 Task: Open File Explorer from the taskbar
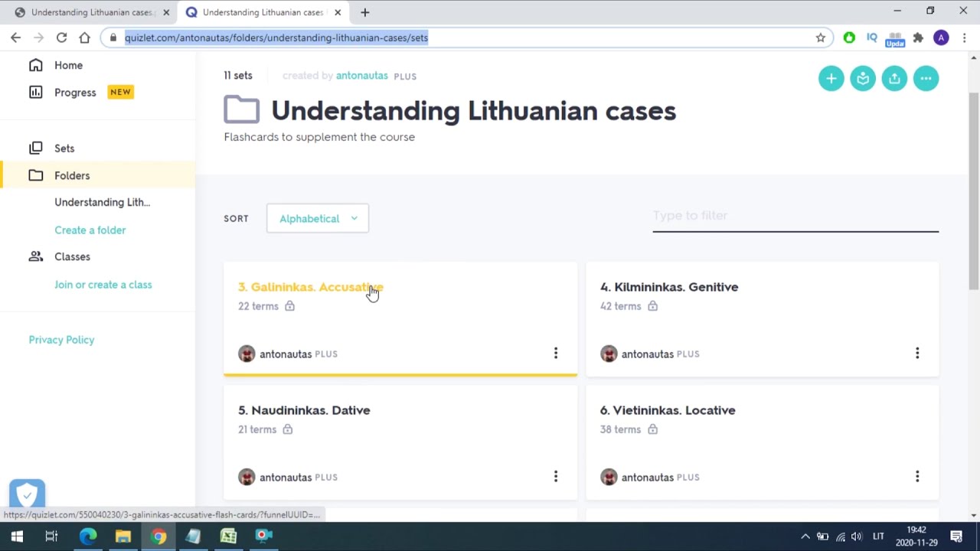pos(123,536)
